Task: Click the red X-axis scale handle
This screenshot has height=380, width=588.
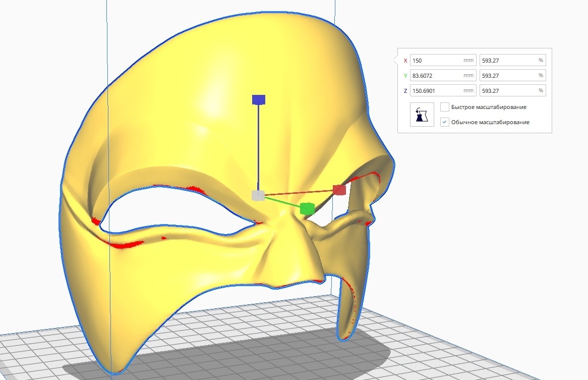Action: pos(339,190)
